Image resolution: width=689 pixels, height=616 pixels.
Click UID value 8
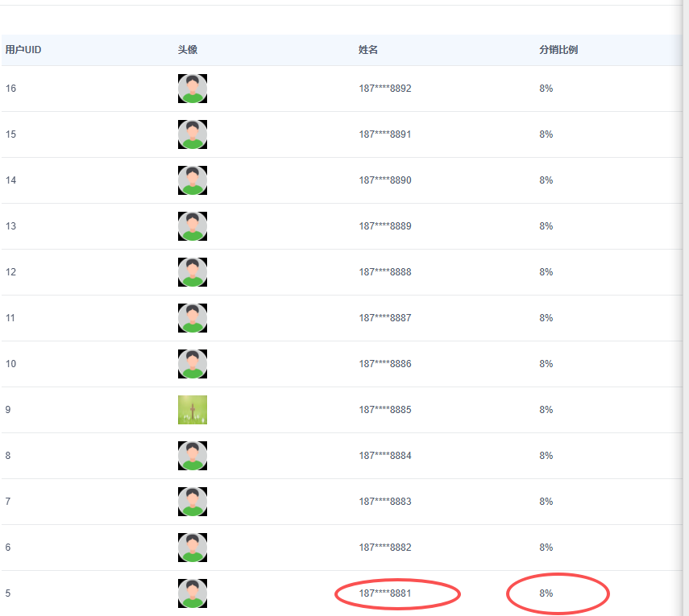[8, 456]
